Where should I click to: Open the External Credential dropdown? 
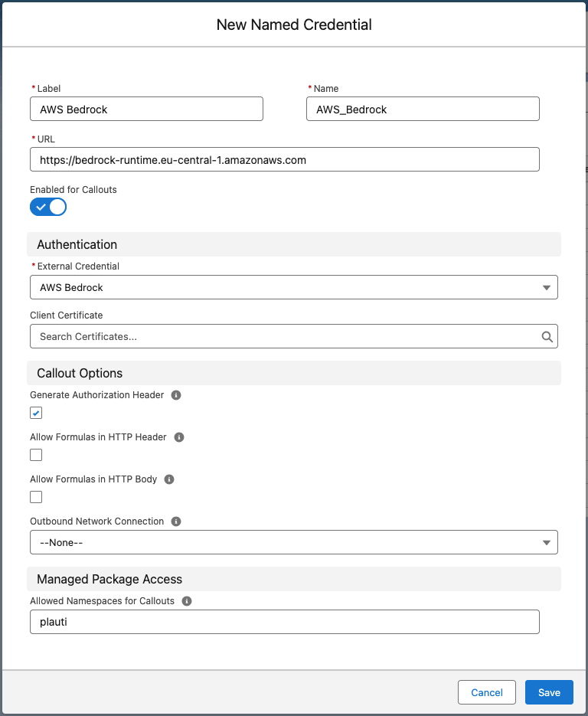click(x=294, y=287)
